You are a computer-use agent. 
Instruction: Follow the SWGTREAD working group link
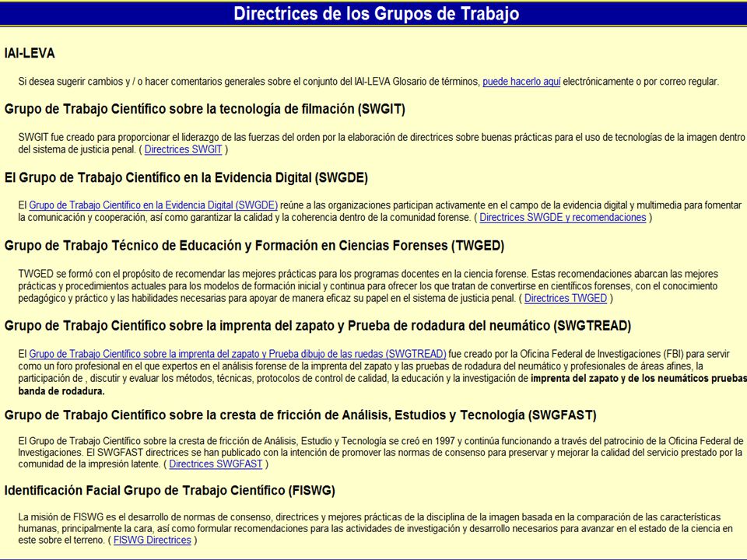click(238, 354)
